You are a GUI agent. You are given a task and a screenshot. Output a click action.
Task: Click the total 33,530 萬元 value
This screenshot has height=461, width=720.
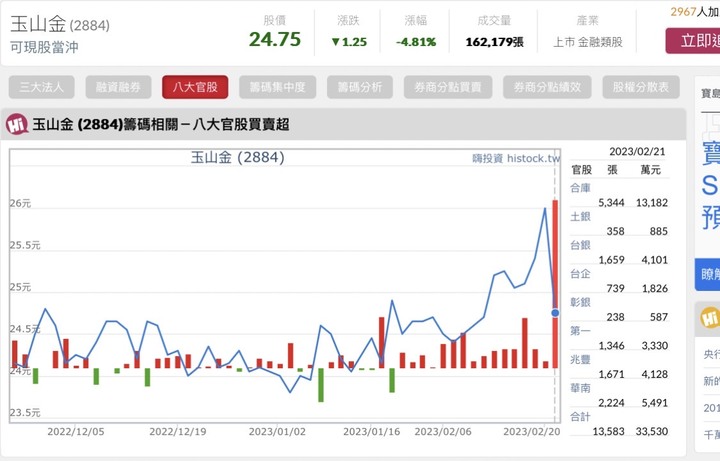pyautogui.click(x=652, y=431)
